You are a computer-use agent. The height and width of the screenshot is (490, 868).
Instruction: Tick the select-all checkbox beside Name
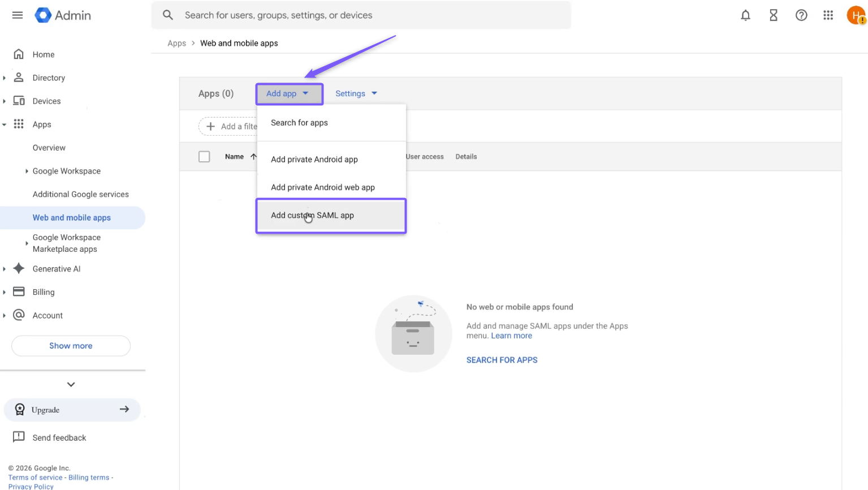click(x=204, y=157)
